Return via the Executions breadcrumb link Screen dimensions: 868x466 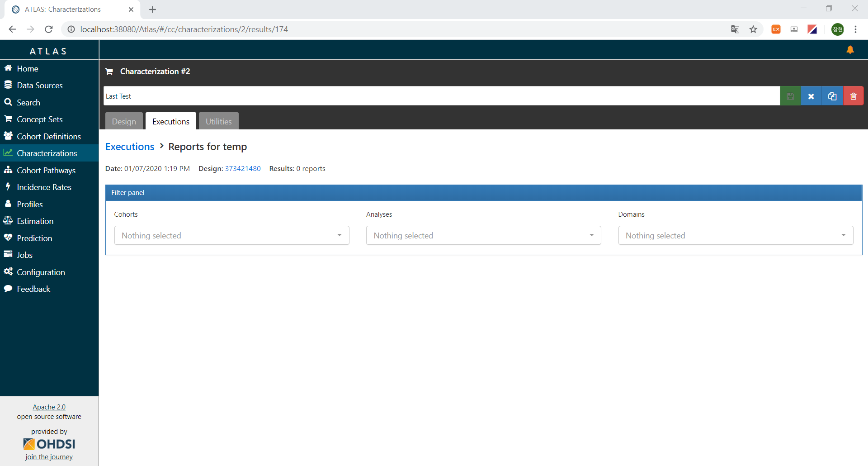(x=129, y=146)
